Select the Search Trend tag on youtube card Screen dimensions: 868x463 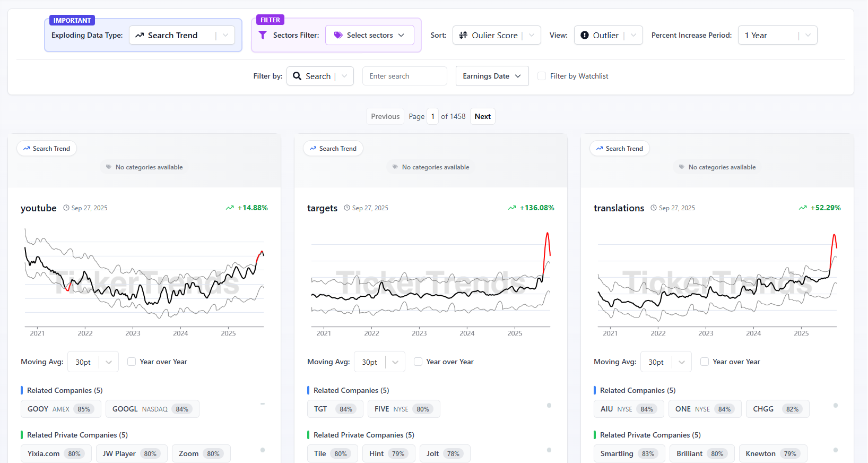(x=47, y=149)
